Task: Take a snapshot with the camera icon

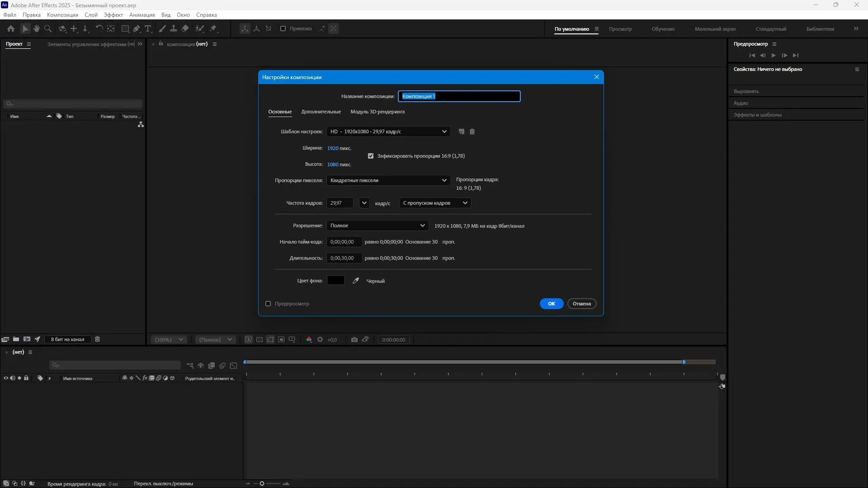Action: pos(354,339)
